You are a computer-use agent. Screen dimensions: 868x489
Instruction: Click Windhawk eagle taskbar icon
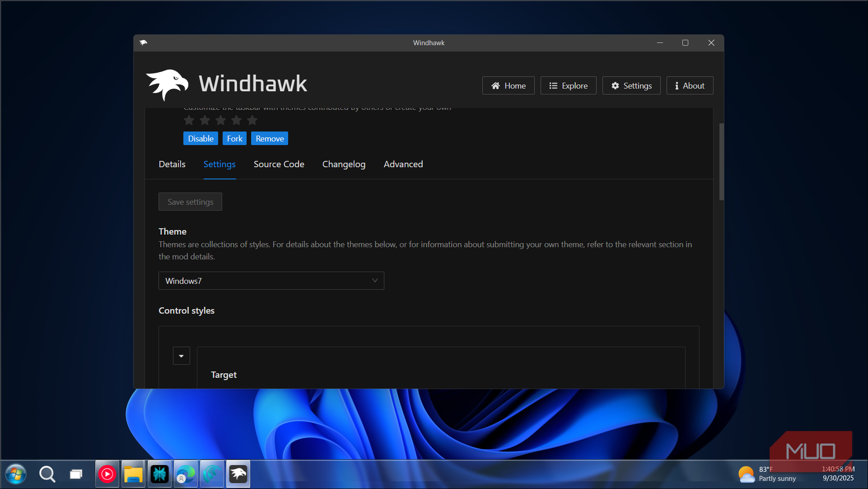click(x=238, y=474)
